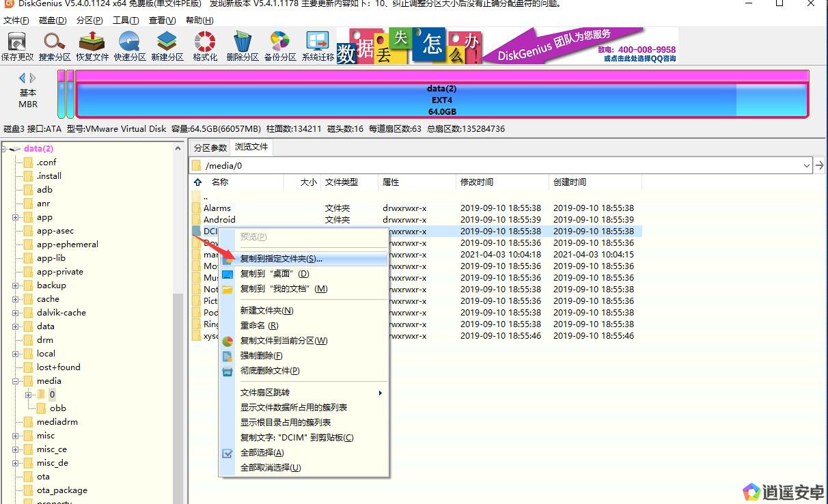
Task: Click the Delete Partition (删除分区) icon
Action: pos(243,46)
